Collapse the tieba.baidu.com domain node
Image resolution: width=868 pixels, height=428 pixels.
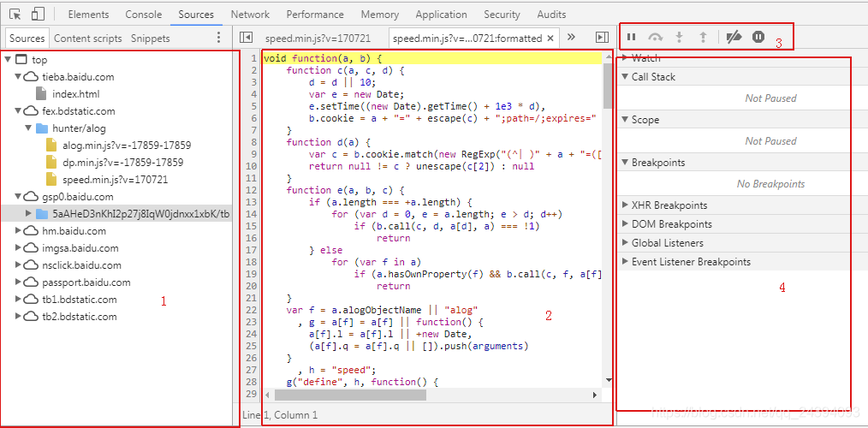pos(18,77)
